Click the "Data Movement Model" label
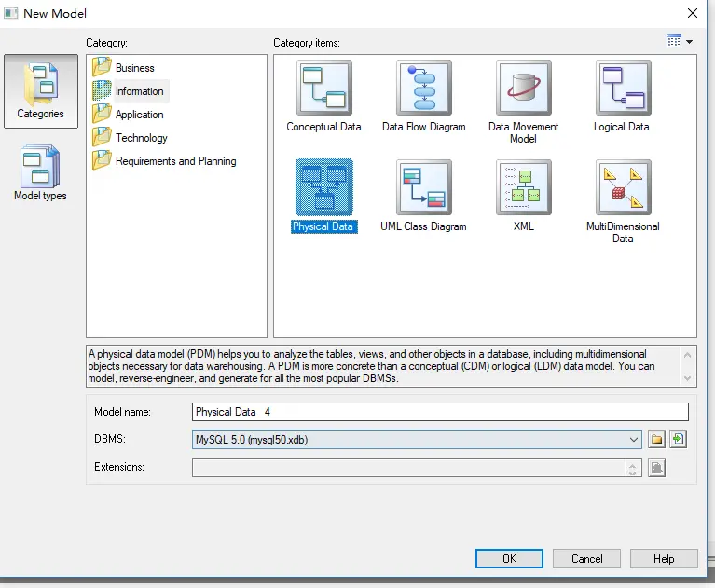The width and height of the screenshot is (715, 588). [x=524, y=132]
